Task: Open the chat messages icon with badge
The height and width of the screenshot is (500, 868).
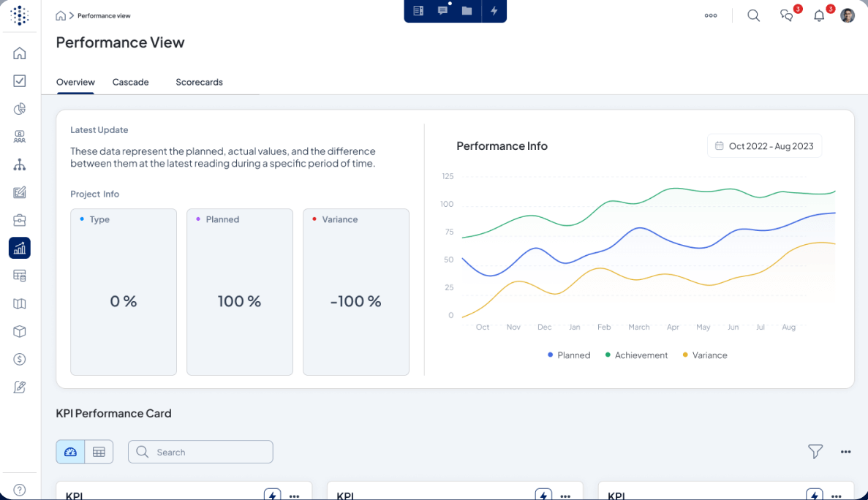Action: click(x=787, y=15)
